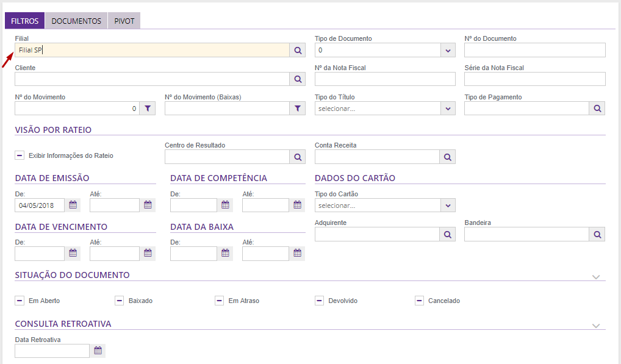Click the Bandeira search magnifier icon
This screenshot has width=621, height=364.
(597, 234)
